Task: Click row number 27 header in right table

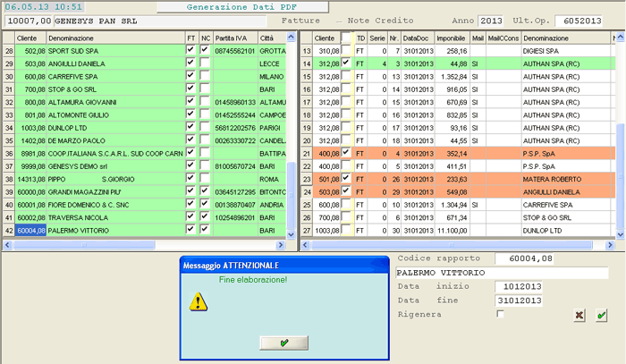Action: [x=306, y=231]
